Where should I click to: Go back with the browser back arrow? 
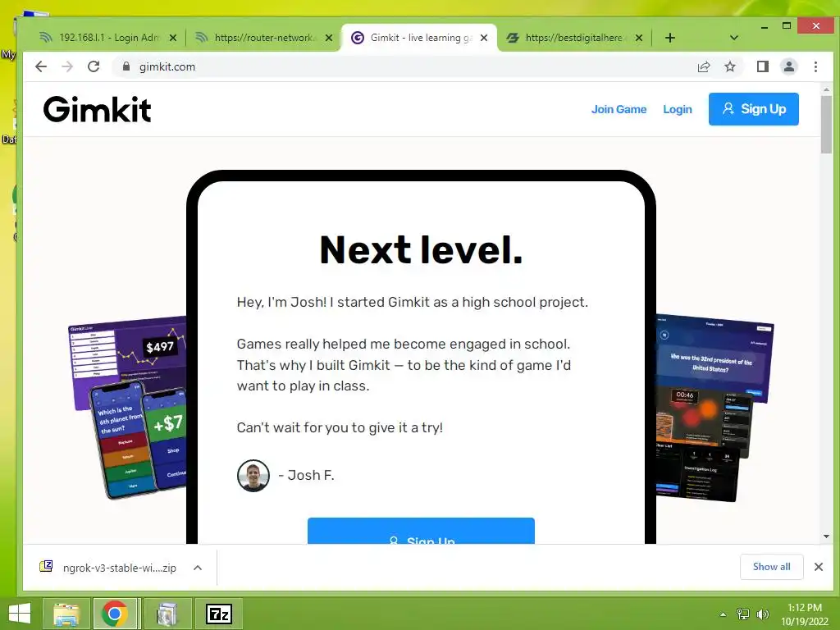click(x=41, y=66)
